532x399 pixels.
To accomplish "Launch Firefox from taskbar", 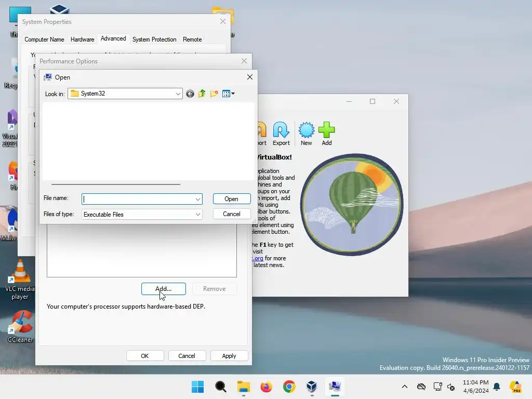I will pyautogui.click(x=267, y=387).
